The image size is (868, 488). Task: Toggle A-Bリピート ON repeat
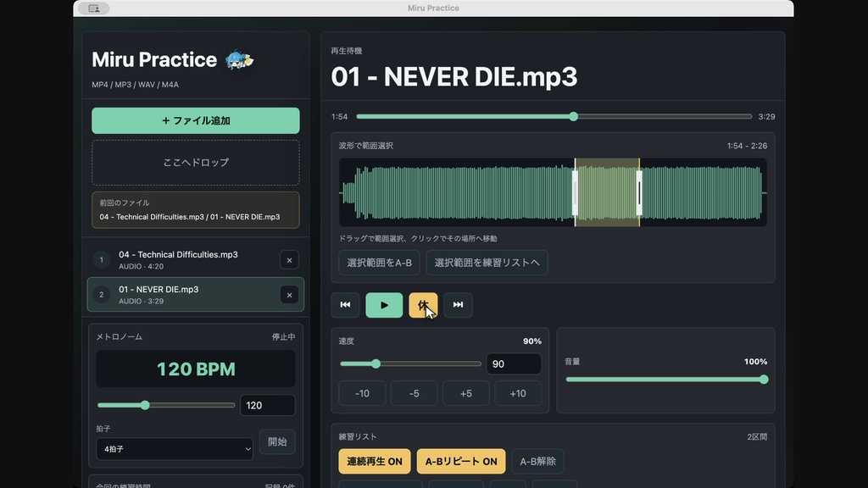[461, 462]
